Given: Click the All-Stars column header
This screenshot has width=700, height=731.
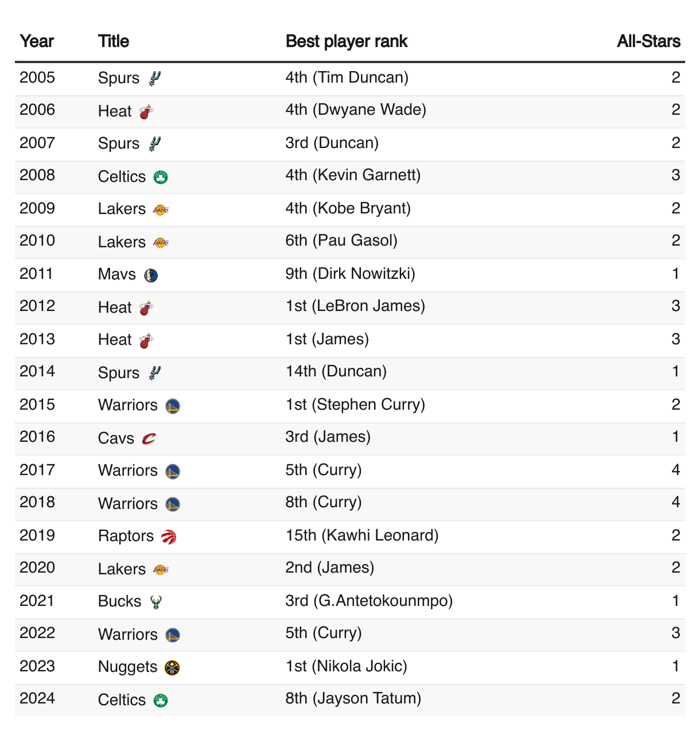Looking at the screenshot, I should pyautogui.click(x=649, y=41).
